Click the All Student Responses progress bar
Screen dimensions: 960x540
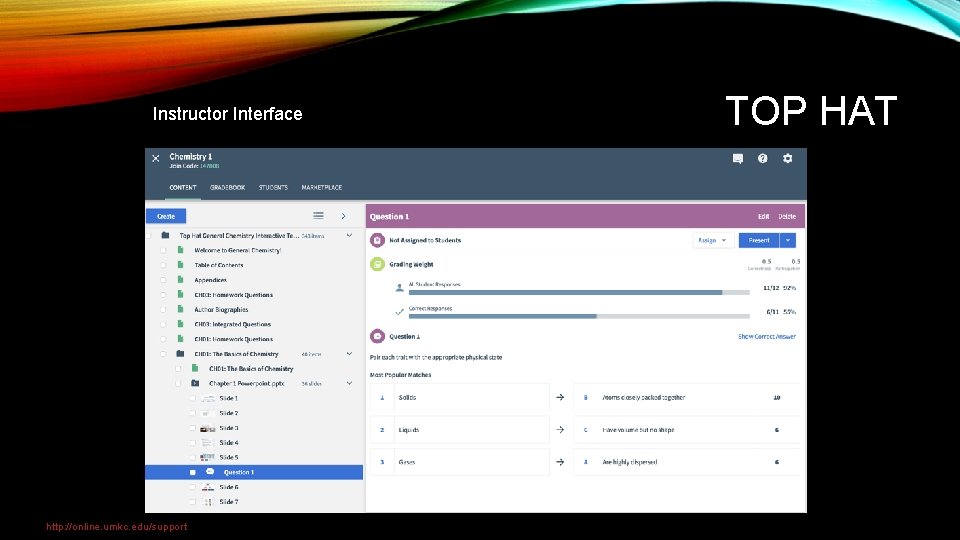[x=579, y=293]
